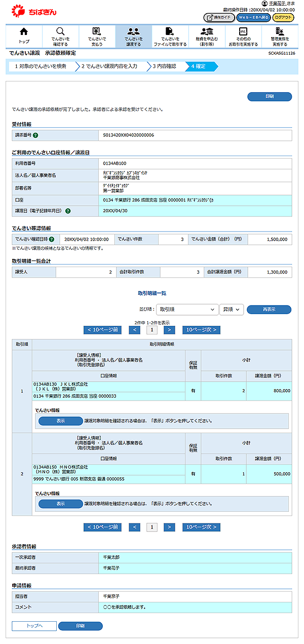Click lower page number 1 box

click(152, 527)
